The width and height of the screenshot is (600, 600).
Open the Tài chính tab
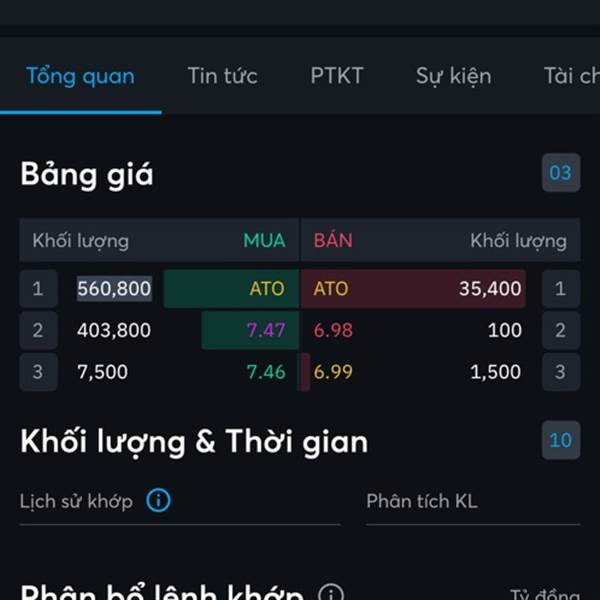572,76
